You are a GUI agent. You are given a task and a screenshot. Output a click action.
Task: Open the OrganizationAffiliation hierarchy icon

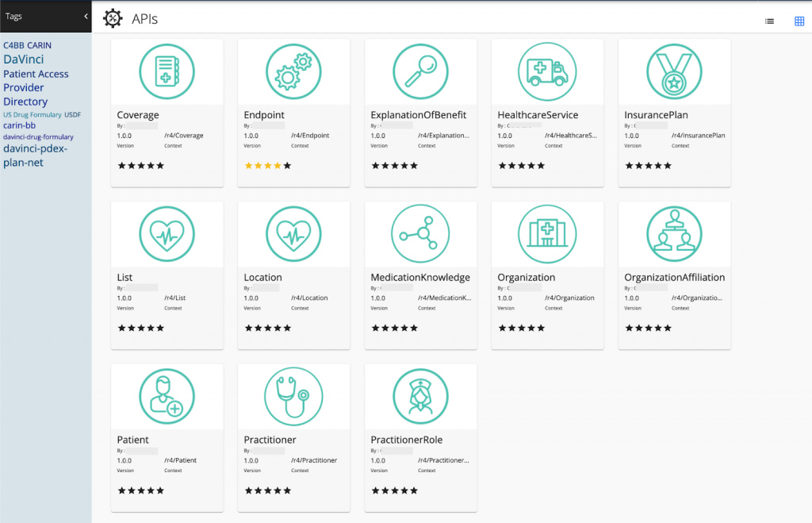[674, 234]
